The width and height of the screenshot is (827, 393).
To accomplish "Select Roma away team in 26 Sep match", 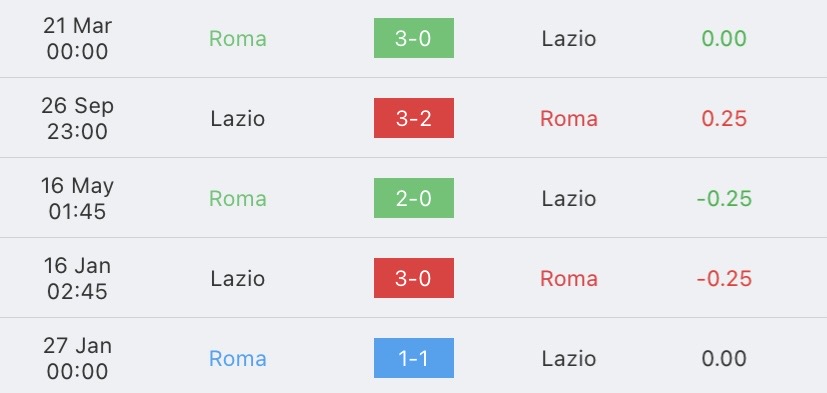I will [x=569, y=119].
